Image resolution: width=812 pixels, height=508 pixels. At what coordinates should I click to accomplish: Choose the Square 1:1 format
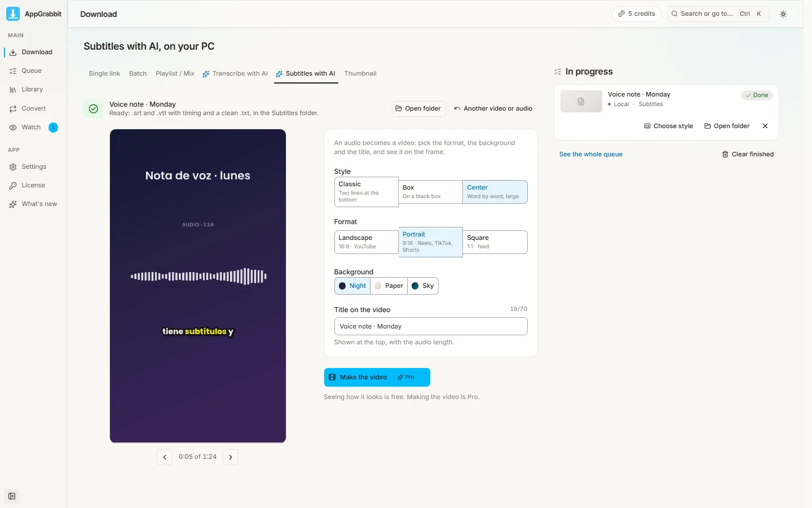(x=495, y=242)
